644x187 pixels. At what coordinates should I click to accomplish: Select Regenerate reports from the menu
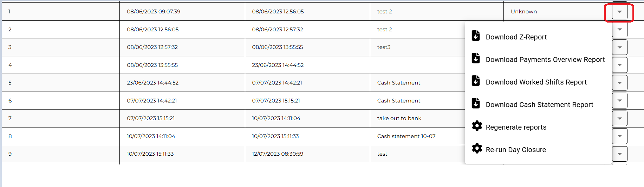(516, 127)
